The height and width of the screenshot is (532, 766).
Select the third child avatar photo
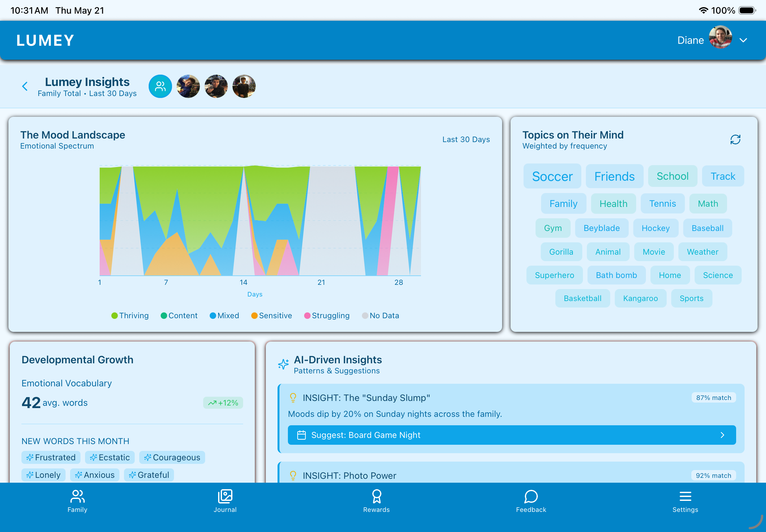(244, 86)
